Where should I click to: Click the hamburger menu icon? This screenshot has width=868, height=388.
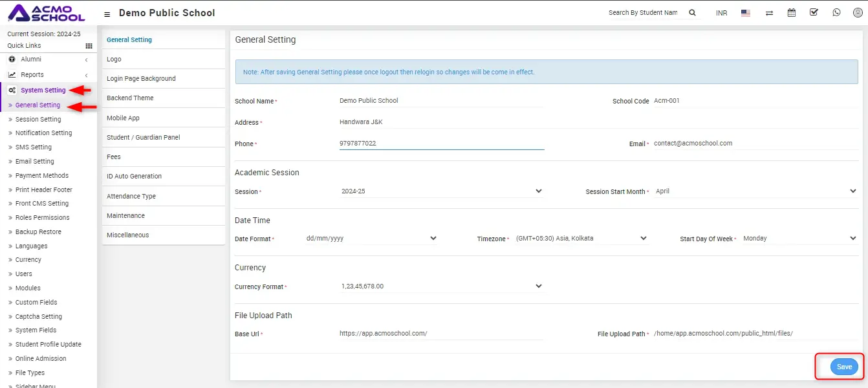(107, 14)
